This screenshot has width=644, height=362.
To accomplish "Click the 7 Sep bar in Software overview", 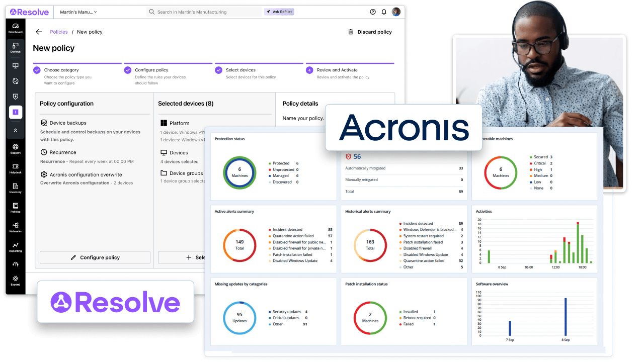I will click(x=510, y=328).
